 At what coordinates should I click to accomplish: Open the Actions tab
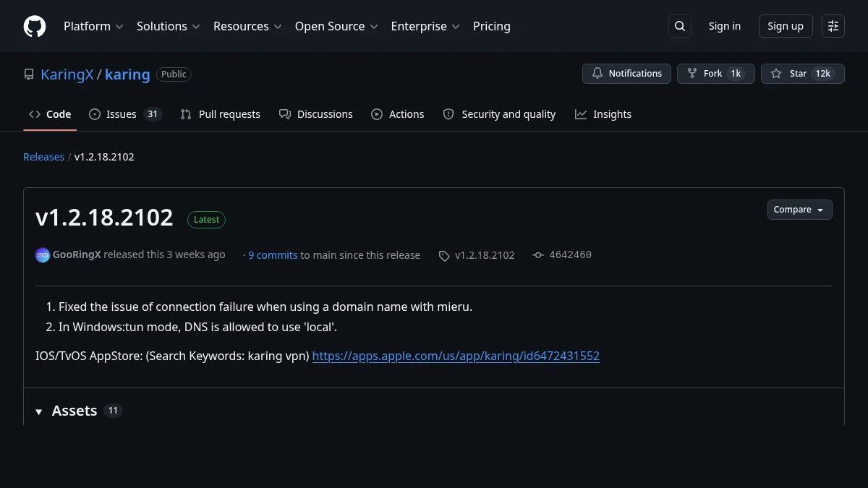coord(398,114)
